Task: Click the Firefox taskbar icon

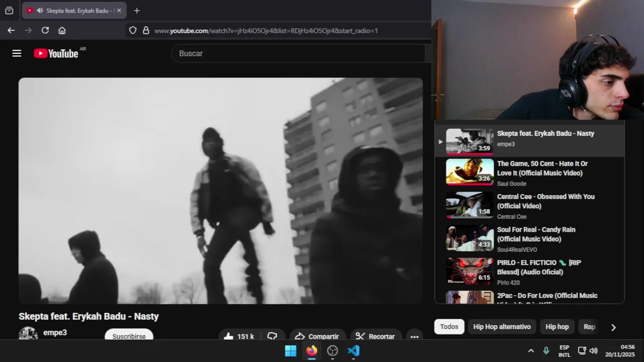Action: pyautogui.click(x=312, y=351)
